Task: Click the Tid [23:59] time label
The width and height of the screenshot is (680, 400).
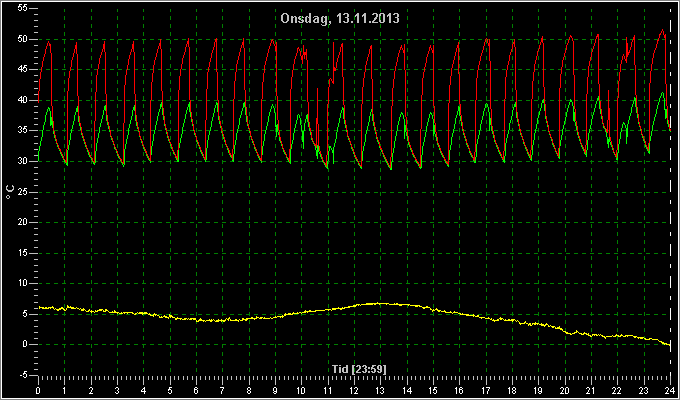Action: (x=359, y=369)
